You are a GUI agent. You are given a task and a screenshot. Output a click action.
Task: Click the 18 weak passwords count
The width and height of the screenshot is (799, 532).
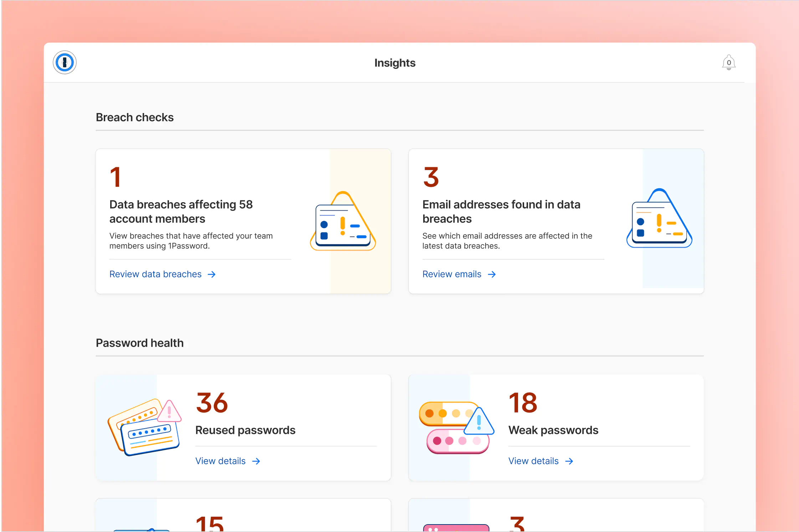click(523, 403)
